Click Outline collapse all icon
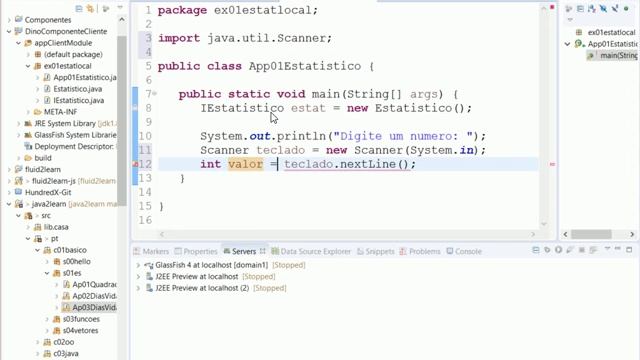This screenshot has height=360, width=640. pos(580,8)
